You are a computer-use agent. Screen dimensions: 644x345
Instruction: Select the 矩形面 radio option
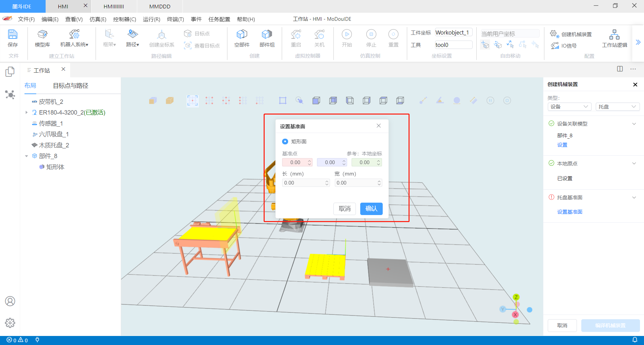click(x=285, y=141)
